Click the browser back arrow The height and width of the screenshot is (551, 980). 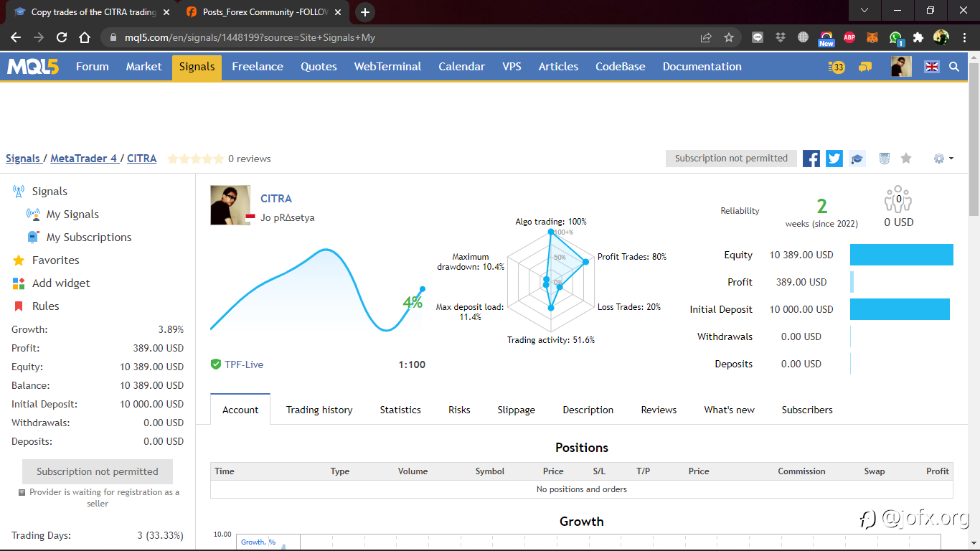16,37
